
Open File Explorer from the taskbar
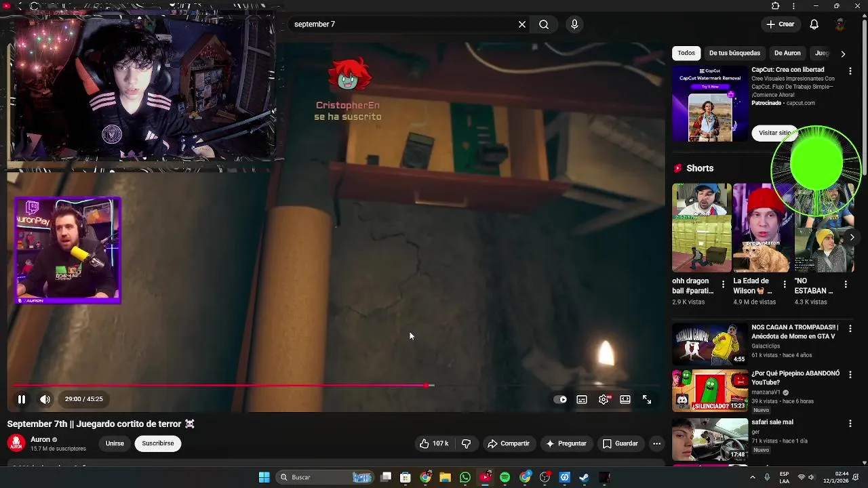pyautogui.click(x=445, y=478)
